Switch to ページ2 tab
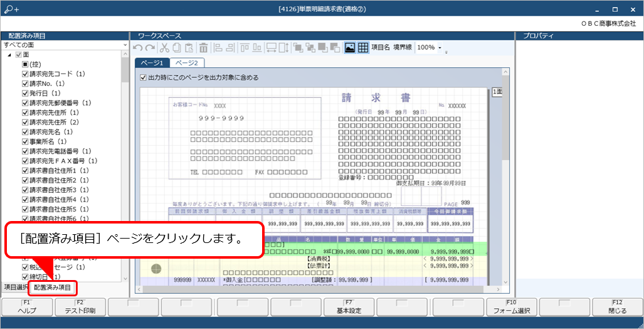The height and width of the screenshot is (329, 644). pos(187,63)
